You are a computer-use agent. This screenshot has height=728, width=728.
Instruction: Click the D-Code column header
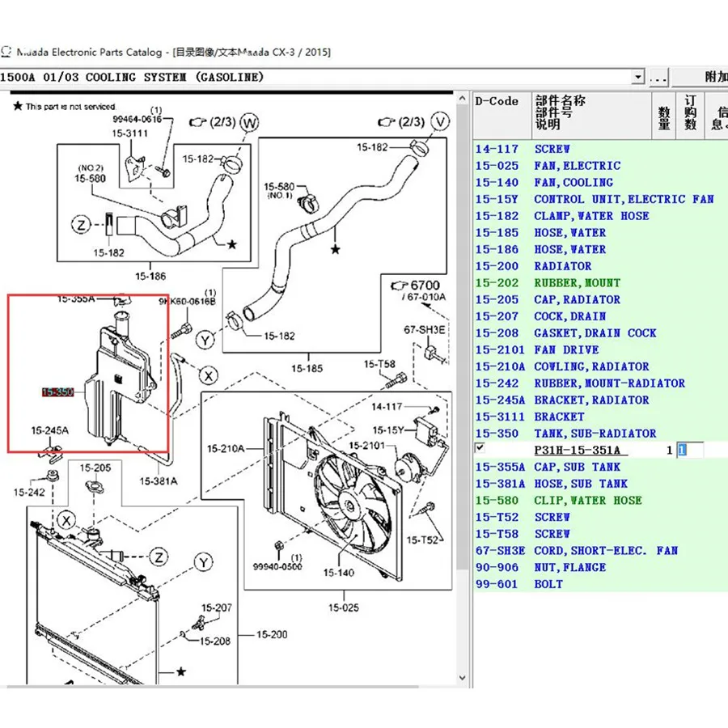click(502, 114)
